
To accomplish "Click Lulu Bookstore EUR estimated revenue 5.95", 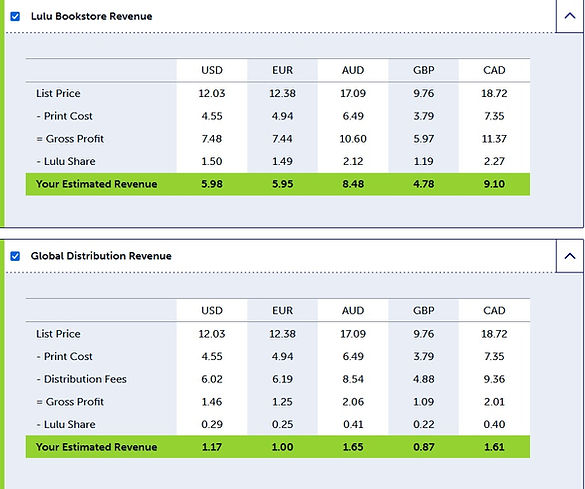I will (x=282, y=184).
